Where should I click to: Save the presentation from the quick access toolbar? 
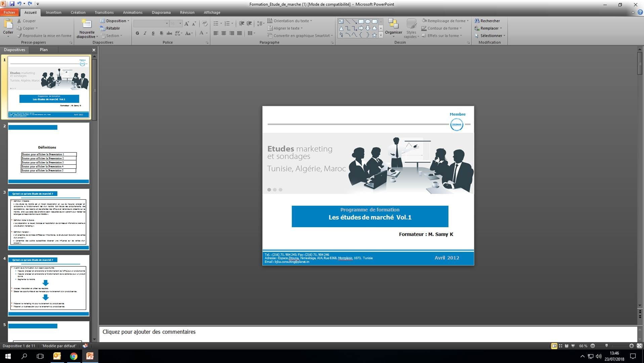12,4
